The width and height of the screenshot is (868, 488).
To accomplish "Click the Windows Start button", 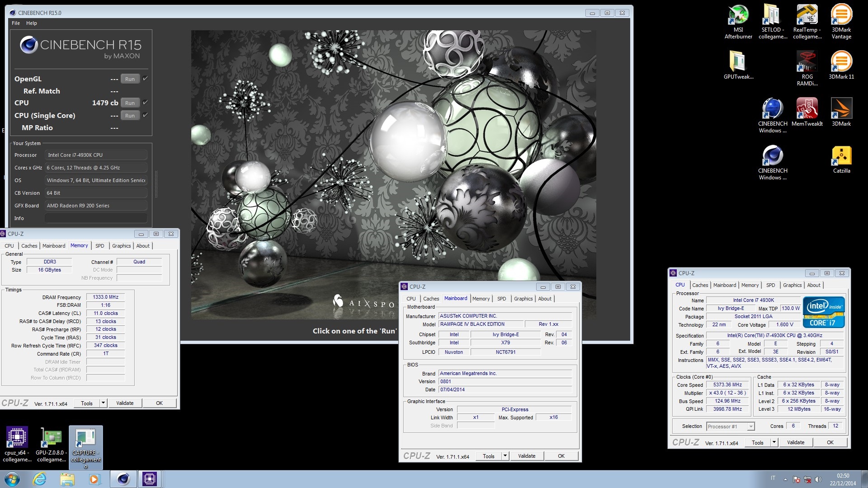I will pos(12,479).
